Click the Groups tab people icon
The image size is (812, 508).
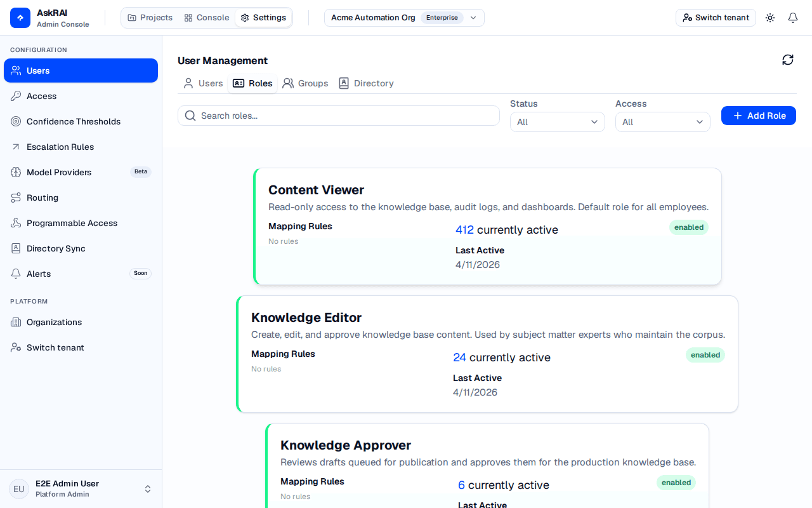click(x=288, y=83)
